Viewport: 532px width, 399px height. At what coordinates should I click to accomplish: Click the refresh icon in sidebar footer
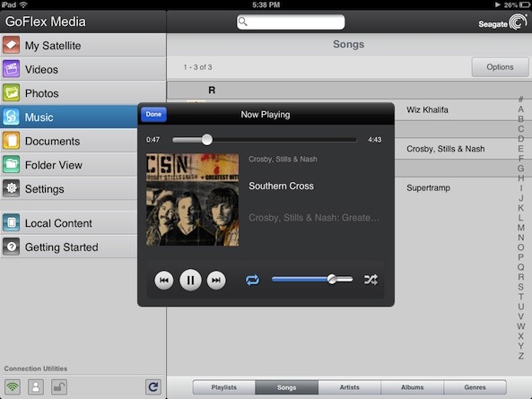click(153, 386)
